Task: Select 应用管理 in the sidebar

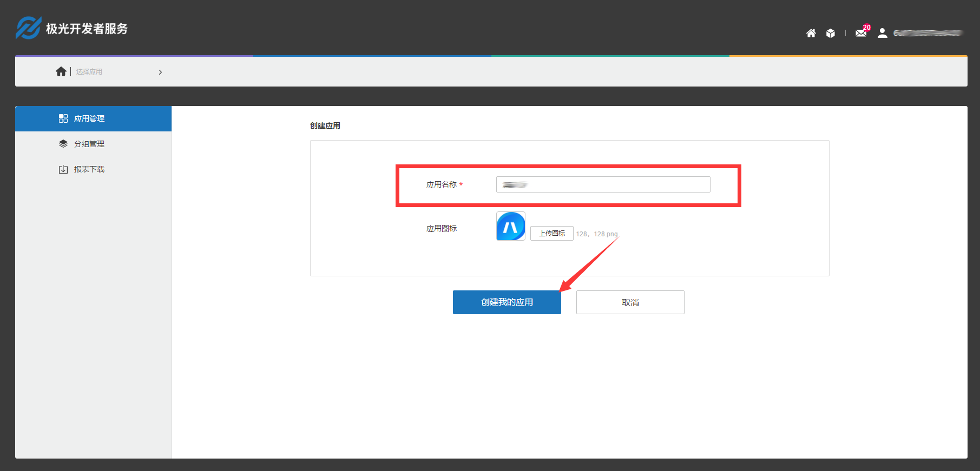Action: [89, 118]
